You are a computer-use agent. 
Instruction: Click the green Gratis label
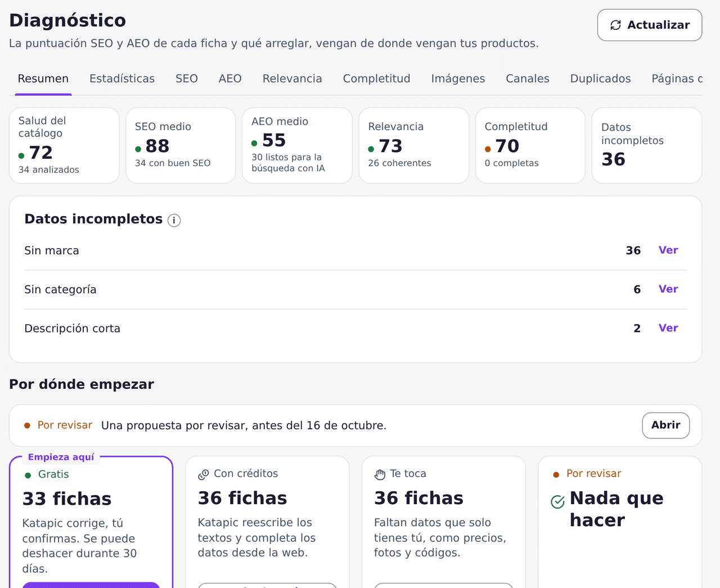[x=53, y=474]
